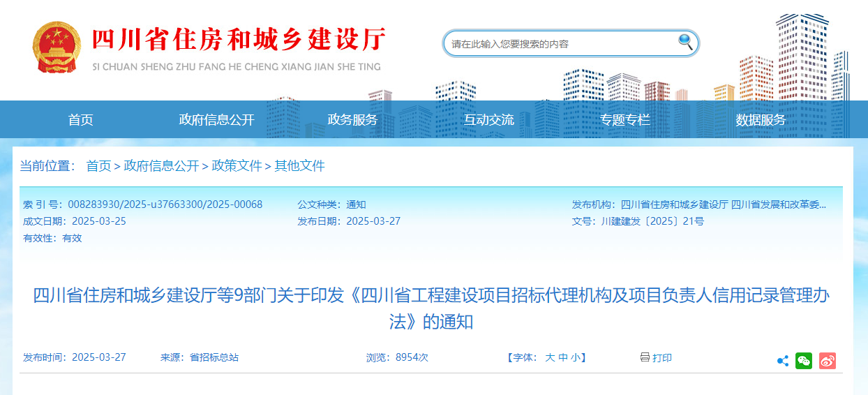Go to 其他文件 in the breadcrumb

coord(300,166)
